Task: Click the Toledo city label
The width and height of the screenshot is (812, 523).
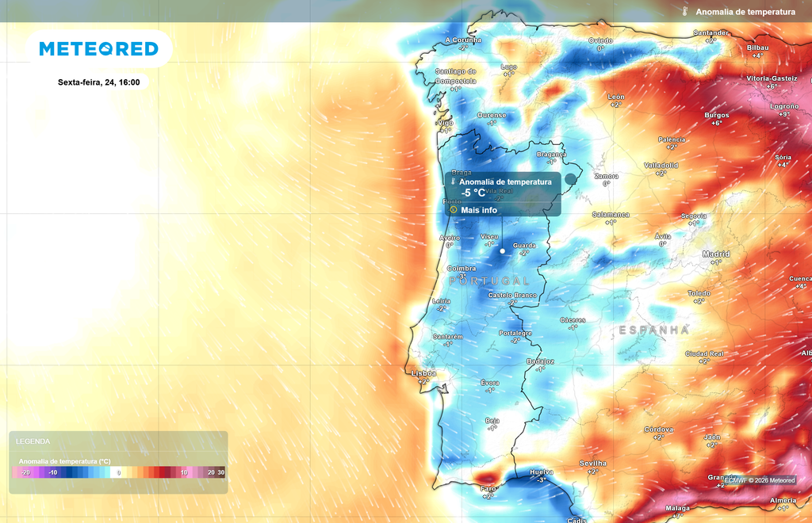Action: 699,293
